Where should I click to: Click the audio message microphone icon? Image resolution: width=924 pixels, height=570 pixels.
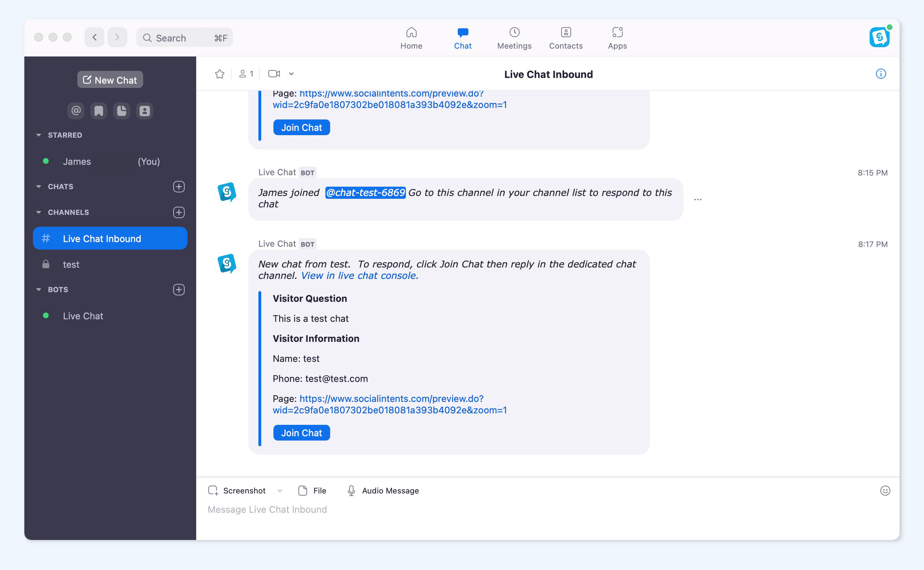pyautogui.click(x=351, y=490)
